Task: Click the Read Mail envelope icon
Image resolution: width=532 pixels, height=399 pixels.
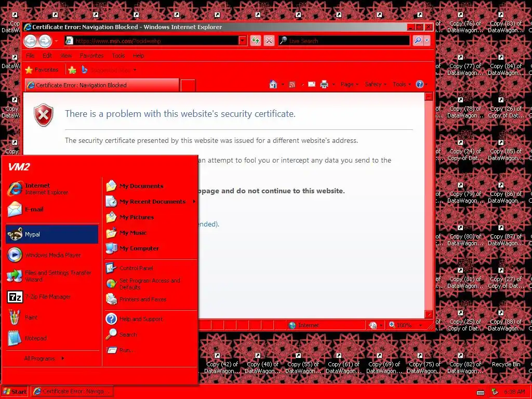Action: [312, 84]
